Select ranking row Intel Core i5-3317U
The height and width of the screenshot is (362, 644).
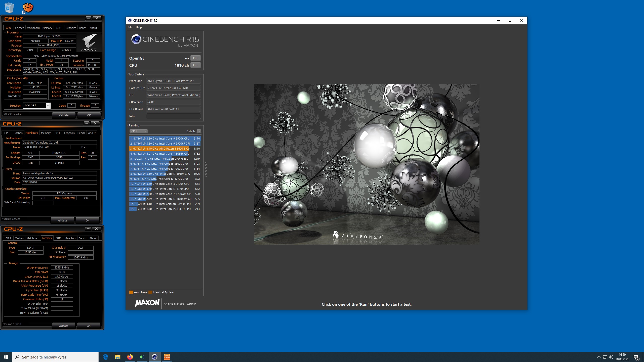click(x=165, y=209)
